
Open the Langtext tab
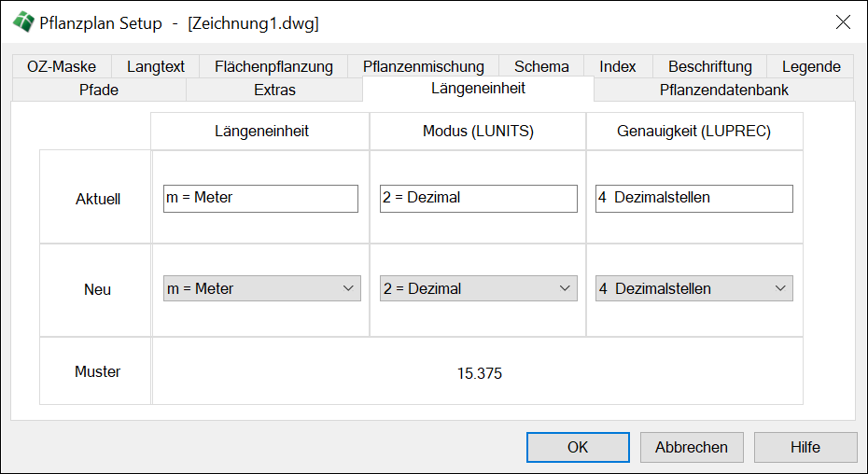(x=156, y=66)
